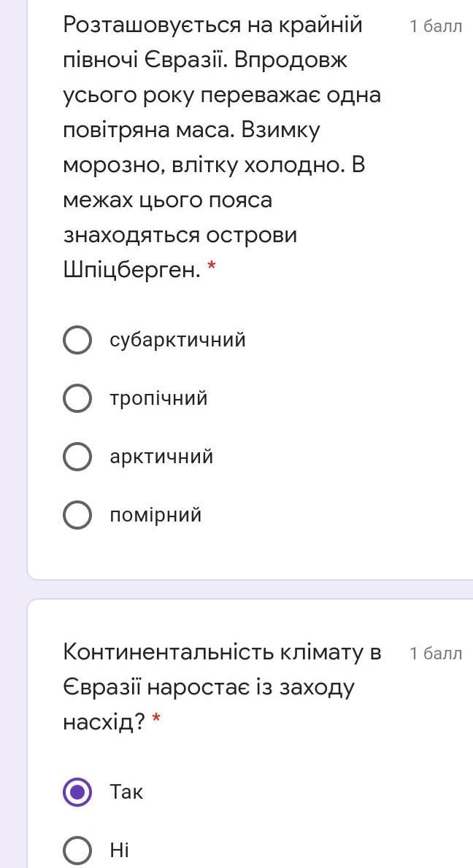Image resolution: width=473 pixels, height=868 pixels.
Task: Click the Так answer label
Action: (x=126, y=792)
